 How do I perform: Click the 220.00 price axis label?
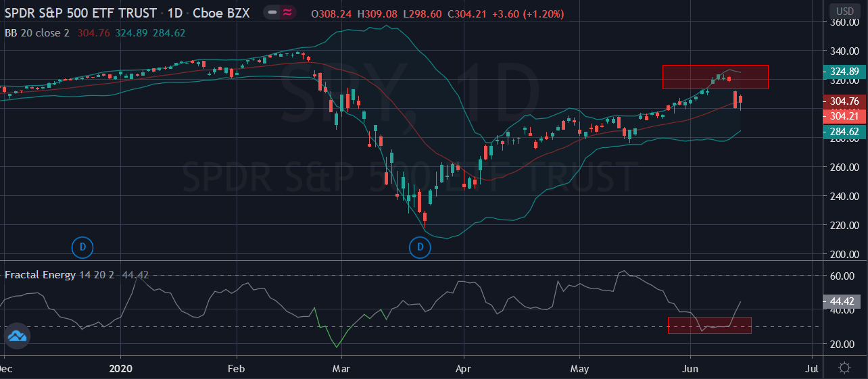point(844,226)
